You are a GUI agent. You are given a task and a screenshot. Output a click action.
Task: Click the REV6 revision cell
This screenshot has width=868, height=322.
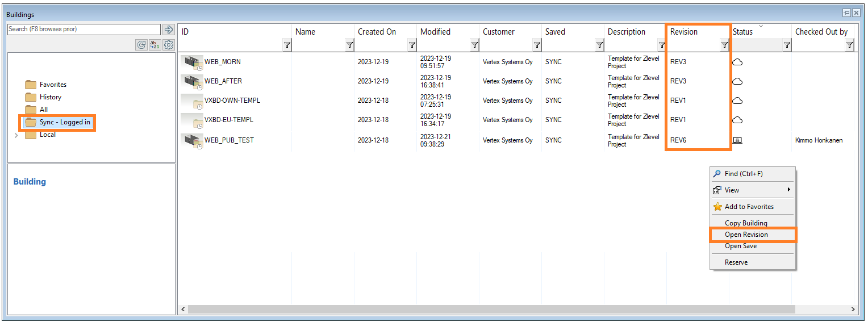click(678, 140)
